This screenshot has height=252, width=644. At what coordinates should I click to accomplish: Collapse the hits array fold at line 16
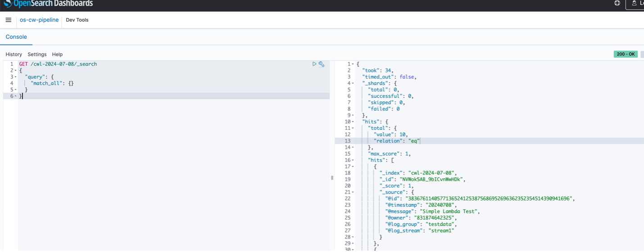(x=353, y=160)
